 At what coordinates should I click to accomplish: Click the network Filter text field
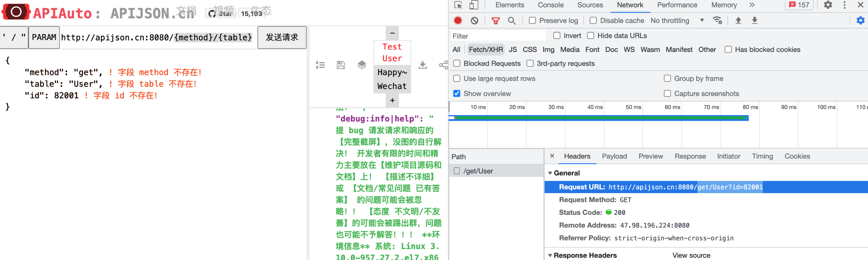498,36
